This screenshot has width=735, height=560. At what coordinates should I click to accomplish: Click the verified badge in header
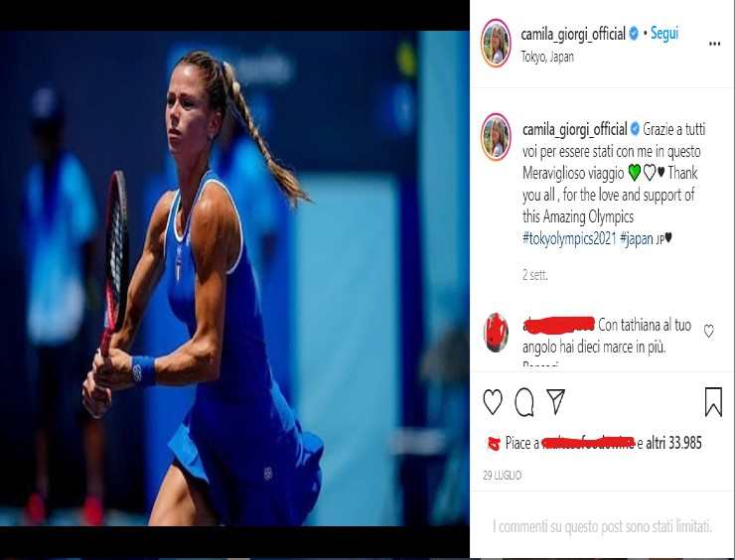(634, 34)
